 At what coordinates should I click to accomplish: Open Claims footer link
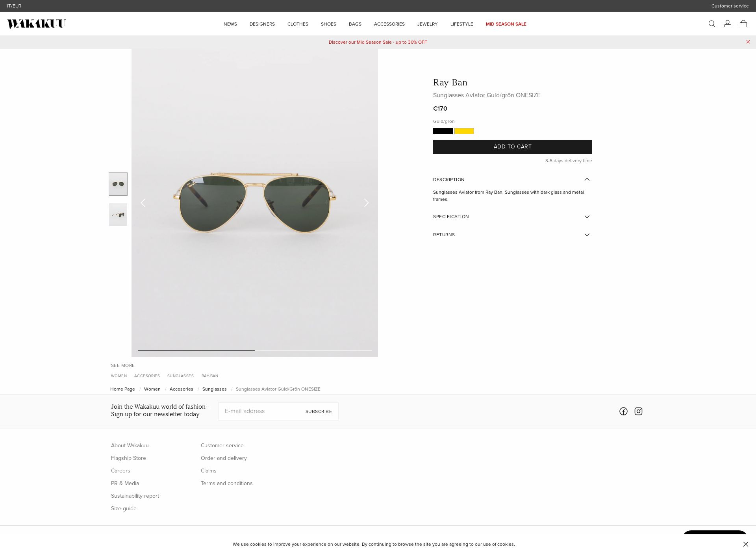point(209,471)
